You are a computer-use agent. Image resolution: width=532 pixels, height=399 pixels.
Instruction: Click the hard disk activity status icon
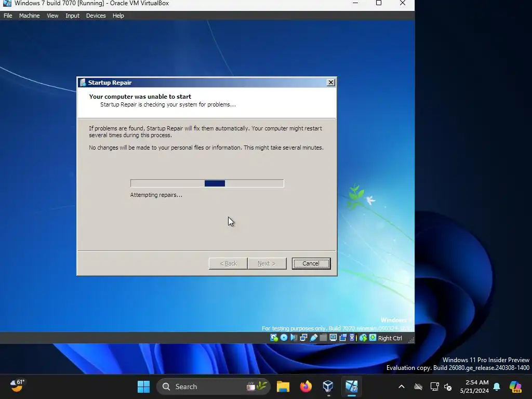tap(274, 338)
